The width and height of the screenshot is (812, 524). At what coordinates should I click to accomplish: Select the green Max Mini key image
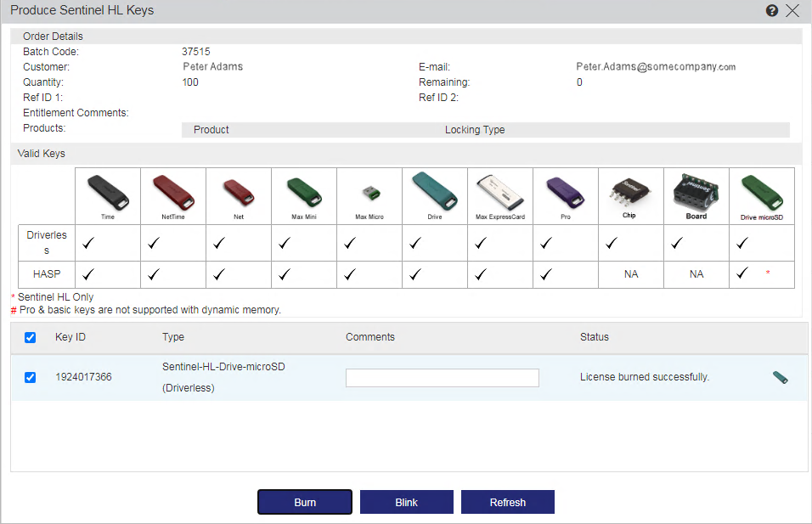(x=304, y=190)
